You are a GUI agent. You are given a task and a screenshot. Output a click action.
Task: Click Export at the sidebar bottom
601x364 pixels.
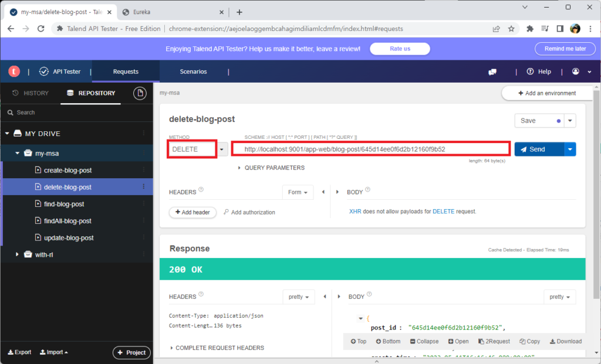[x=19, y=352]
